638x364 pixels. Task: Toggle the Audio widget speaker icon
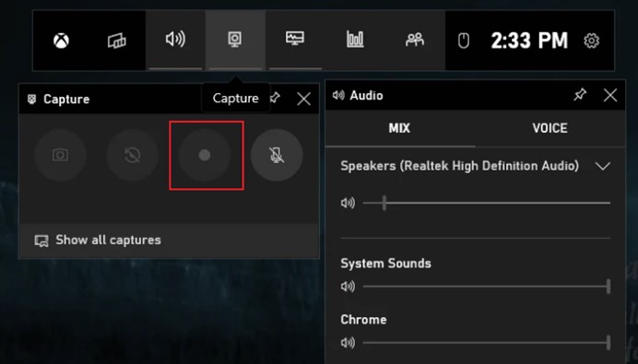click(175, 40)
